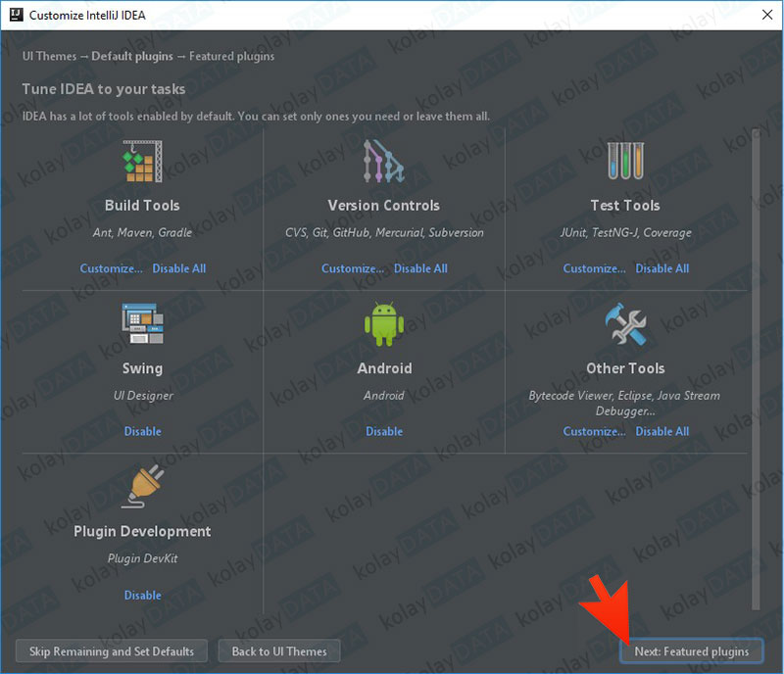The height and width of the screenshot is (674, 784).
Task: Disable all Version Controls plugins
Action: [x=420, y=268]
